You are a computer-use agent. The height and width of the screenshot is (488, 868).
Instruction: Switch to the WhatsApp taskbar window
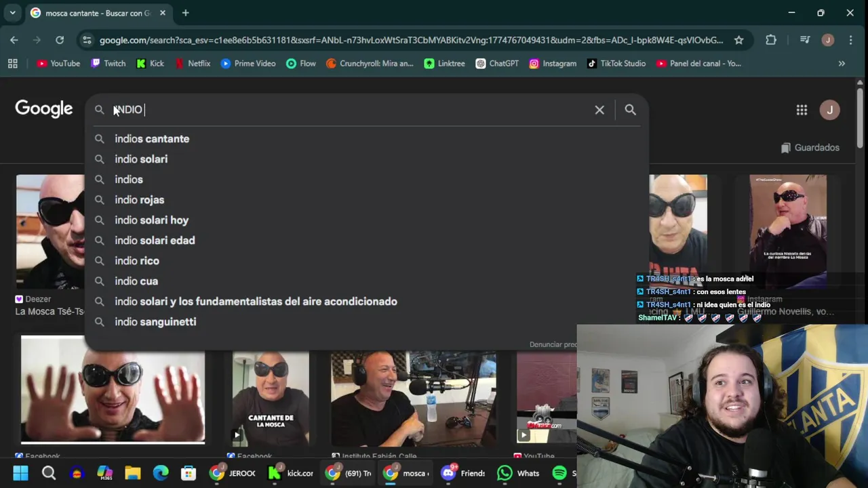pos(519,473)
